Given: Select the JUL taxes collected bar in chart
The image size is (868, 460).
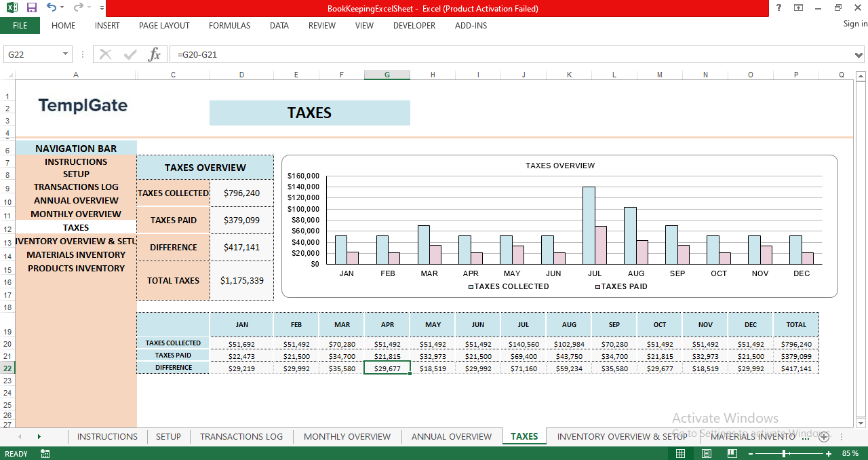Looking at the screenshot, I should tap(589, 225).
